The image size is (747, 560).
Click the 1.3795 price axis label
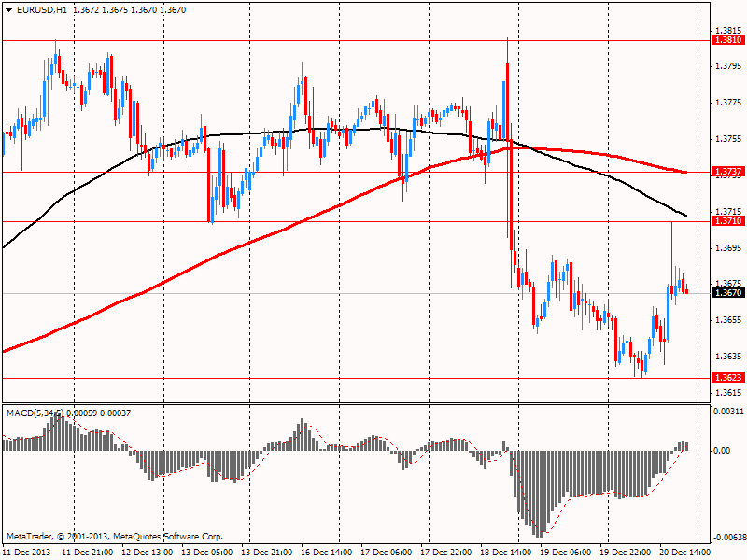(x=729, y=66)
